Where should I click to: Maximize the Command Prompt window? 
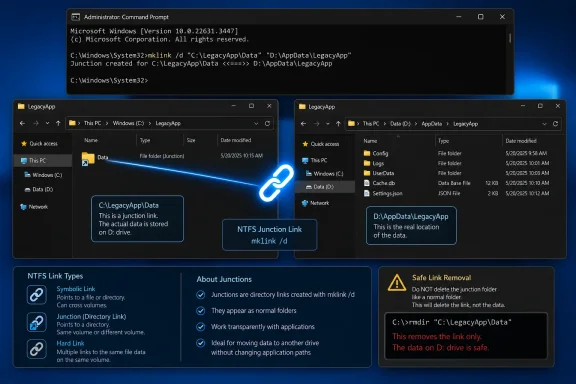pyautogui.click(x=480, y=17)
